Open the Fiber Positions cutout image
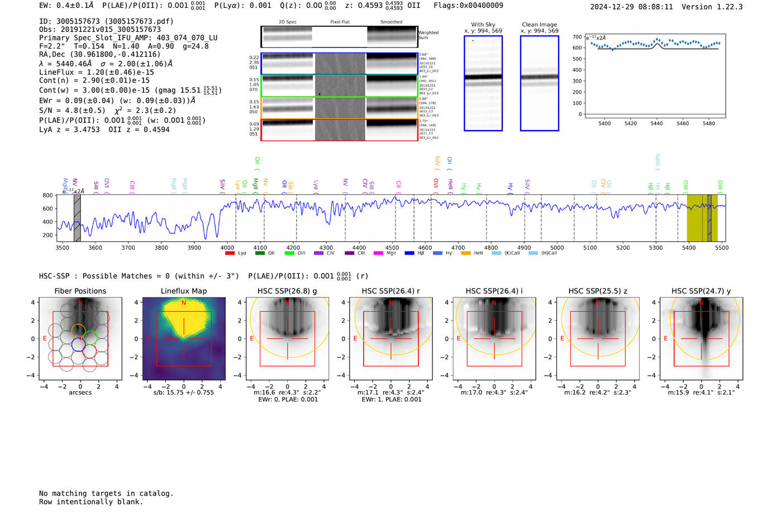This screenshot has width=782, height=532. coord(80,338)
